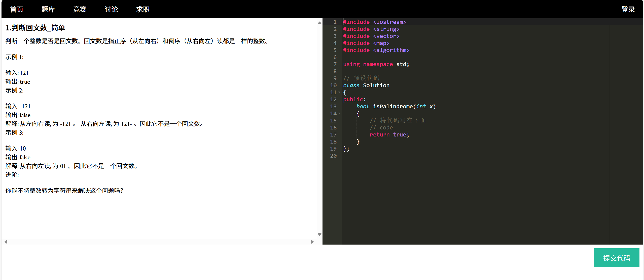
Task: Go to the 竞赛 page
Action: (x=80, y=9)
